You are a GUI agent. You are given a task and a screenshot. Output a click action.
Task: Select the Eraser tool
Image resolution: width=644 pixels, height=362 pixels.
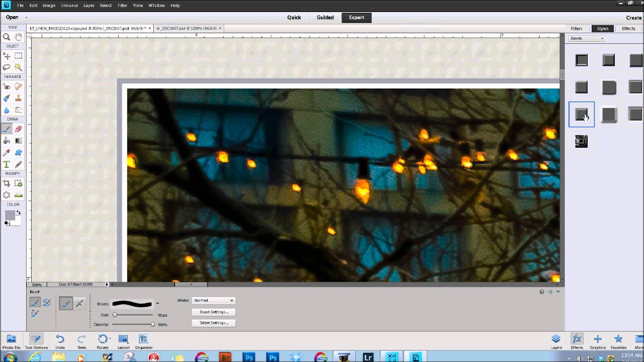tap(18, 129)
